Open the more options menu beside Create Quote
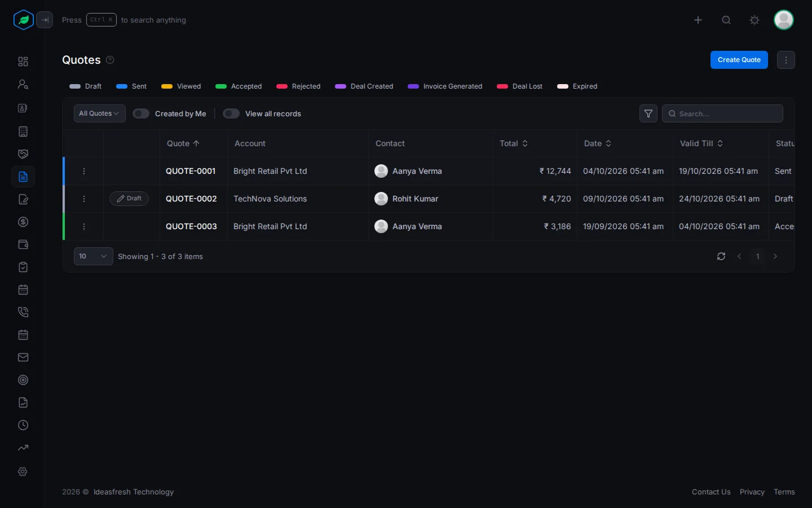 pos(786,60)
